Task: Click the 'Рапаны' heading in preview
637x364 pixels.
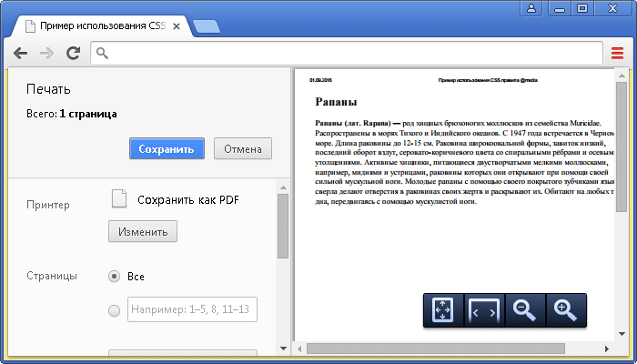Action: 336,102
